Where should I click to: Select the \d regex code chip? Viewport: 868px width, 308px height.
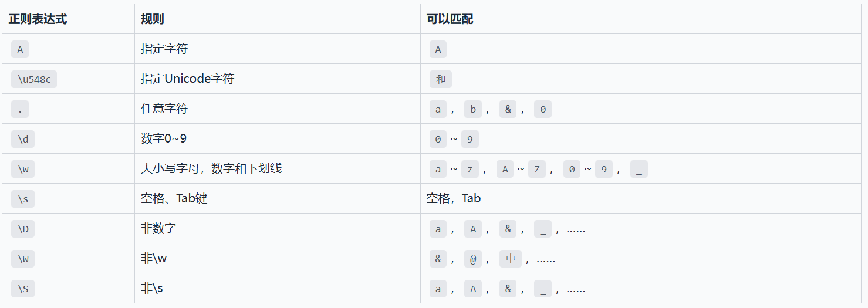tap(23, 139)
